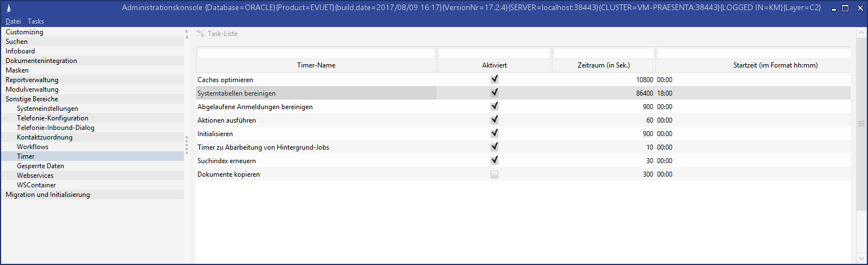The height and width of the screenshot is (265, 868).
Task: Expand the Migration und Initialisierung section
Action: 48,195
